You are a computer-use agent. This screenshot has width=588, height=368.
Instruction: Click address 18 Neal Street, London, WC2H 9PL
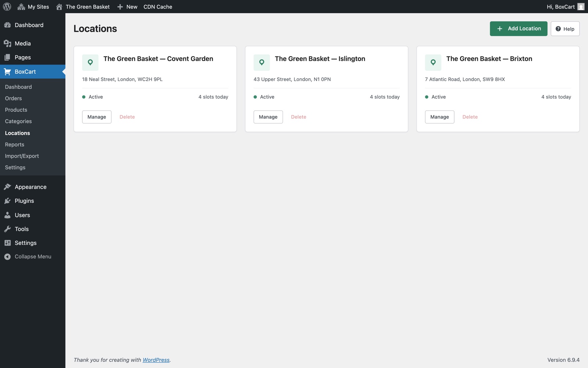coord(122,79)
